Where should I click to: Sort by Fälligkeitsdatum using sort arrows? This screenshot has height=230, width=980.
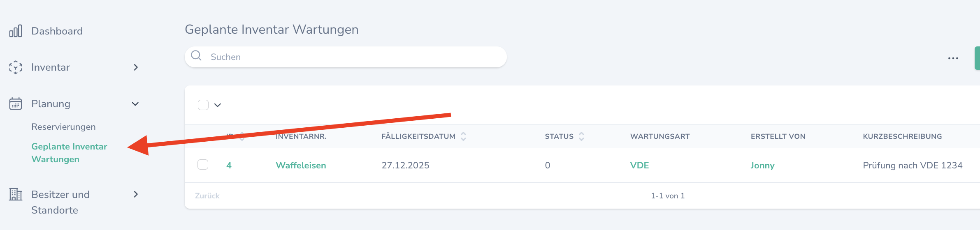click(x=463, y=136)
